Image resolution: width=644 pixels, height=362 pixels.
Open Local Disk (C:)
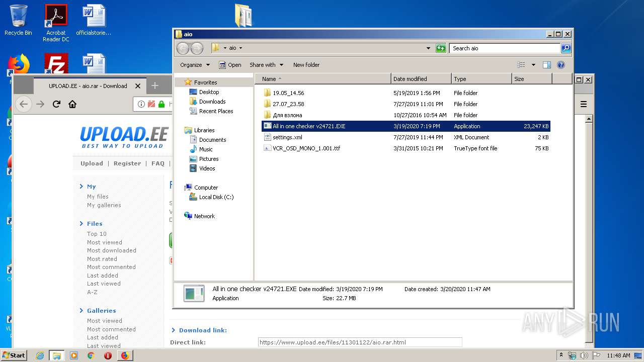tap(216, 197)
